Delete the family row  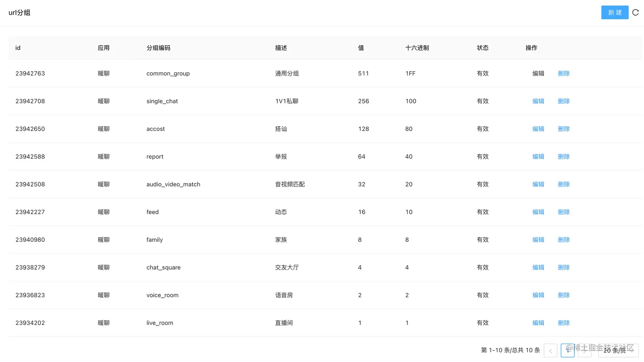tap(564, 239)
